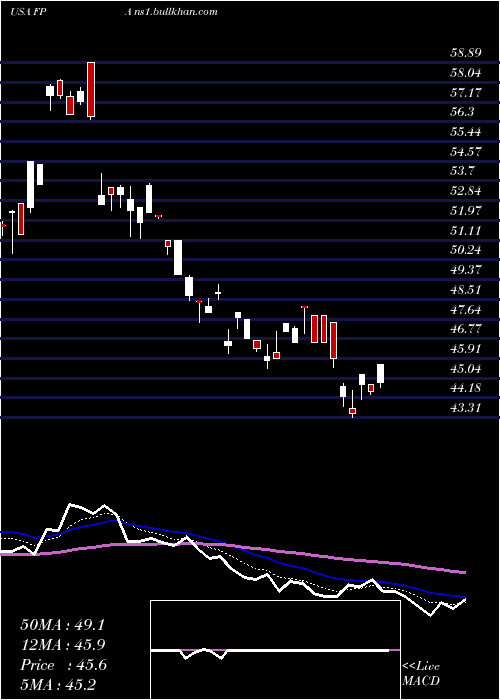Click the 53.7 price level label
This screenshot has height=700, width=500.
pyautogui.click(x=462, y=171)
